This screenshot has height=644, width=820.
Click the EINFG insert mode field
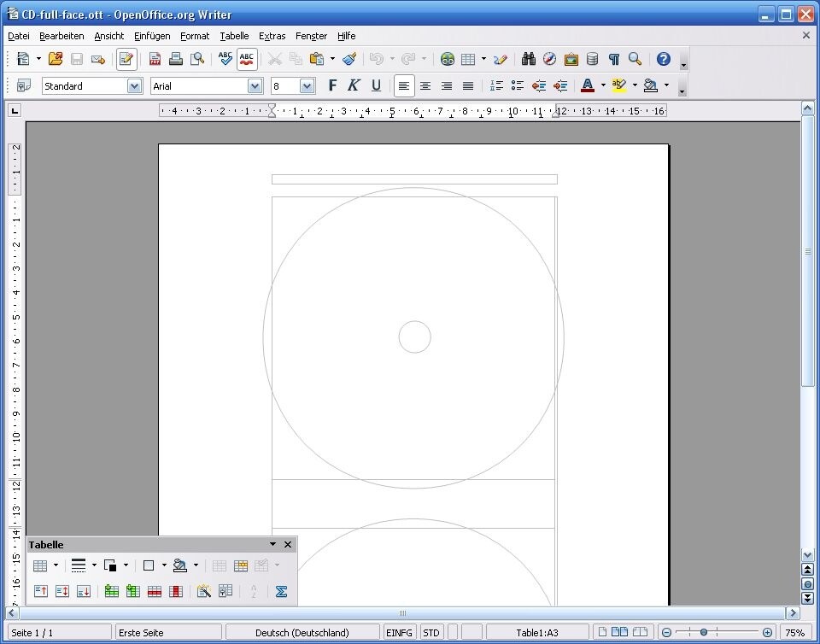[399, 632]
